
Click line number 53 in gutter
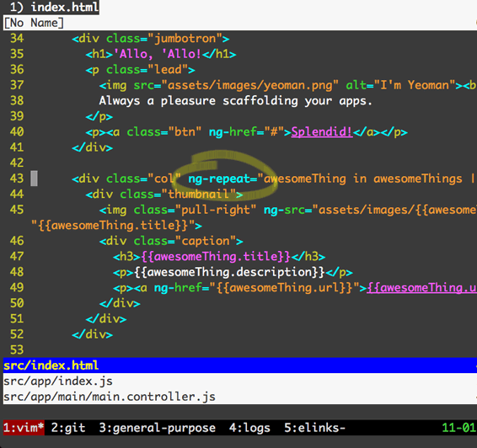click(17, 349)
